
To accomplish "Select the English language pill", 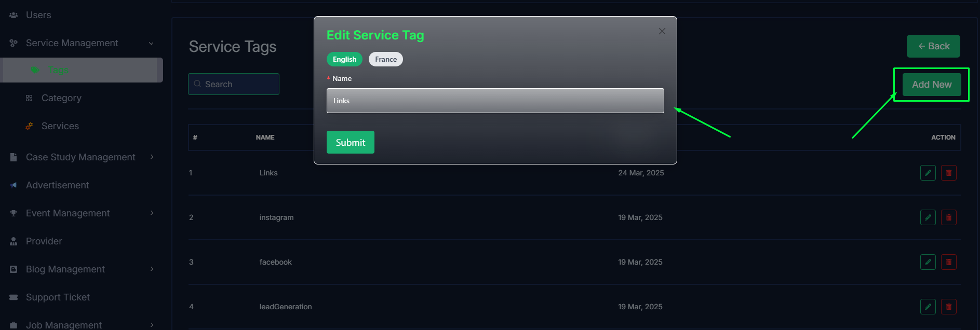I will [x=344, y=59].
